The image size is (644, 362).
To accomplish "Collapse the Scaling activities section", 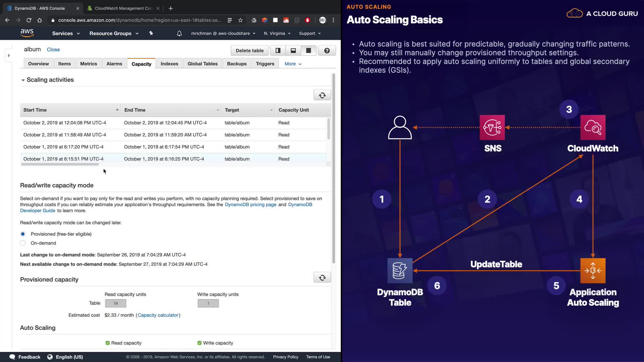I will coord(23,80).
